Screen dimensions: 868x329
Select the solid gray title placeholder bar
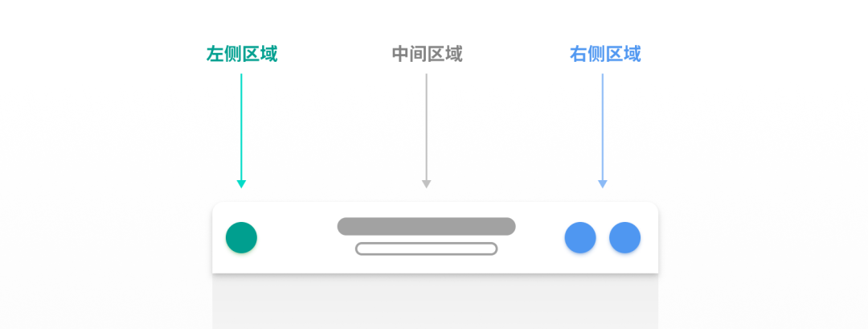pyautogui.click(x=426, y=227)
